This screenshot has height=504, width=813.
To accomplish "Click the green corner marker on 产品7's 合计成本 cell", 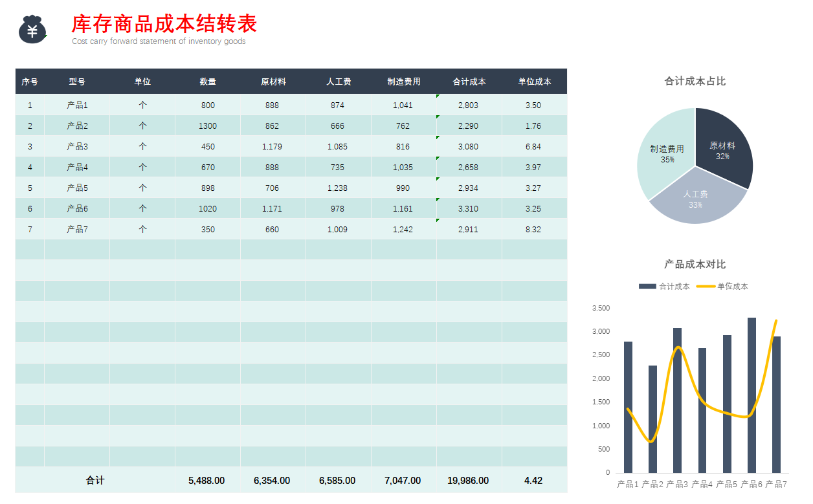I will click(x=439, y=220).
